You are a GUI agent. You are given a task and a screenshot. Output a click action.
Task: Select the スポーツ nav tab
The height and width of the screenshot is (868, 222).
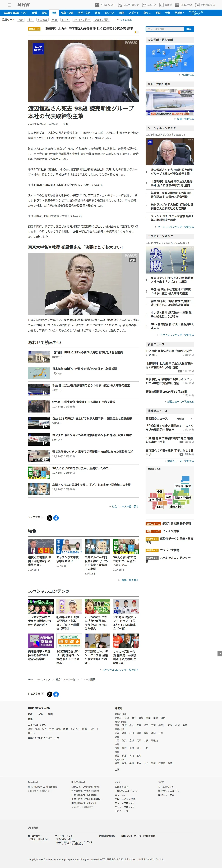click(x=134, y=13)
